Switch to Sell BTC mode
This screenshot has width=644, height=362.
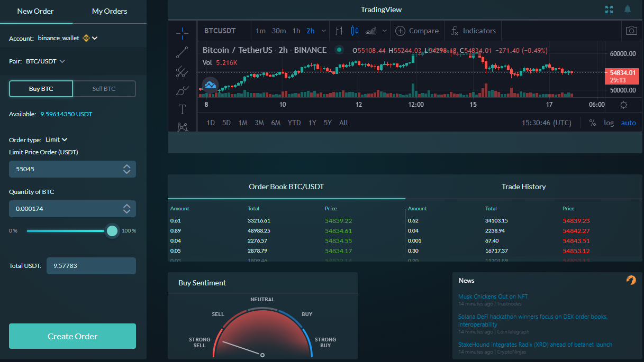coord(104,89)
